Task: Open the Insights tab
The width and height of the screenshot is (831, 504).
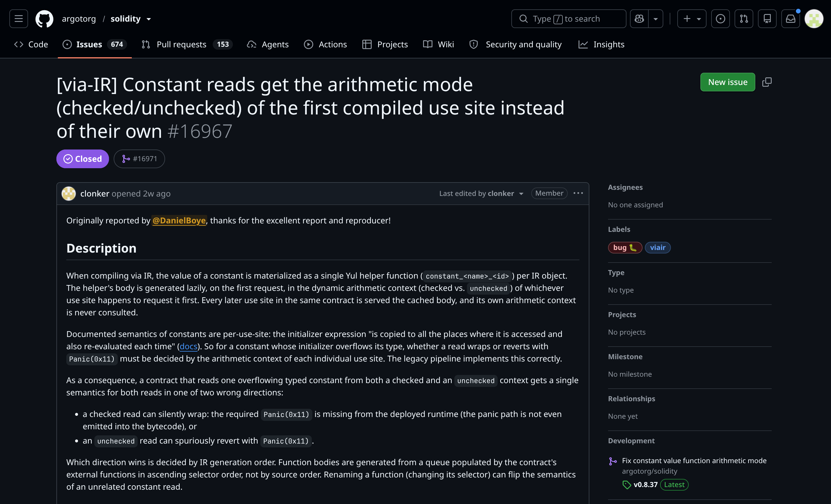Action: pyautogui.click(x=601, y=44)
